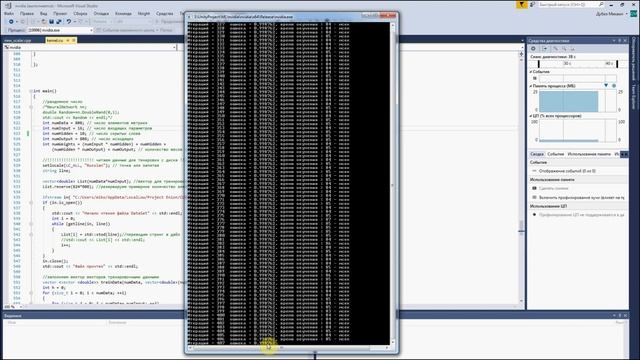Screen dimensions: 640x360
Task: Click the left diagnostic timeline handle
Action: coord(539,64)
